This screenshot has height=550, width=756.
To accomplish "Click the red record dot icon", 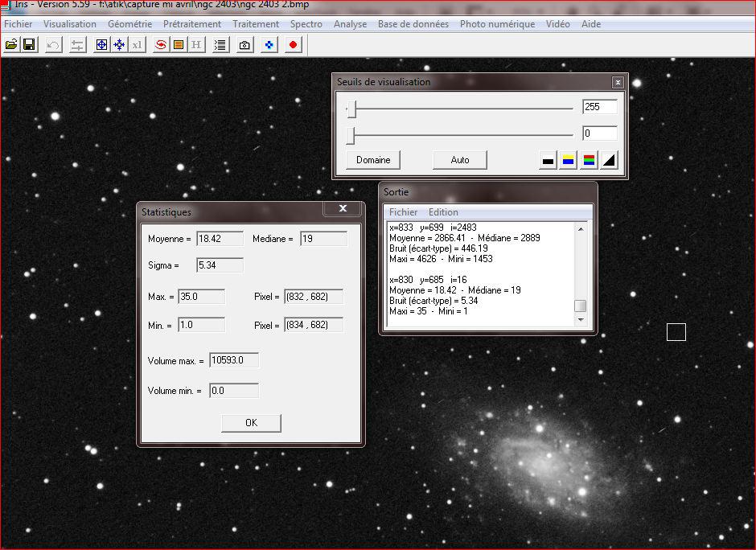I will click(293, 45).
